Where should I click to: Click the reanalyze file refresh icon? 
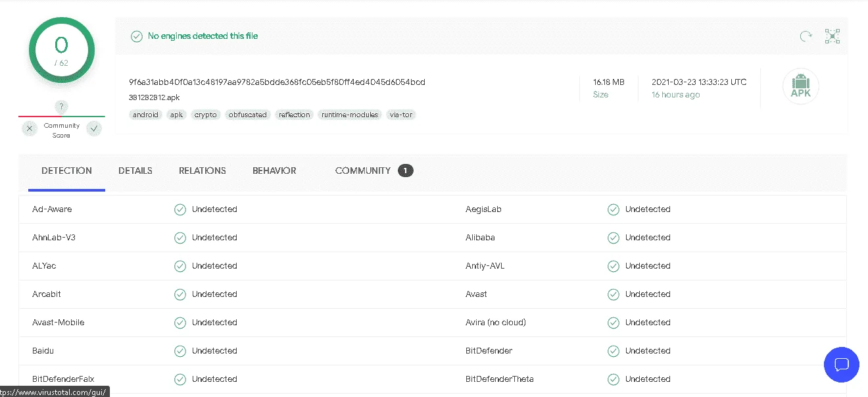tap(806, 36)
